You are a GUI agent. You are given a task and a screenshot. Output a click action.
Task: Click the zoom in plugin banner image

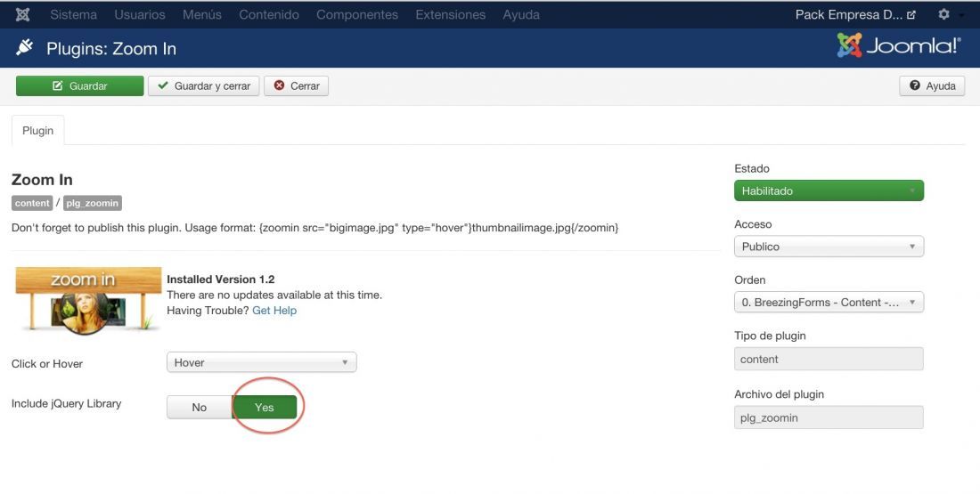88,300
